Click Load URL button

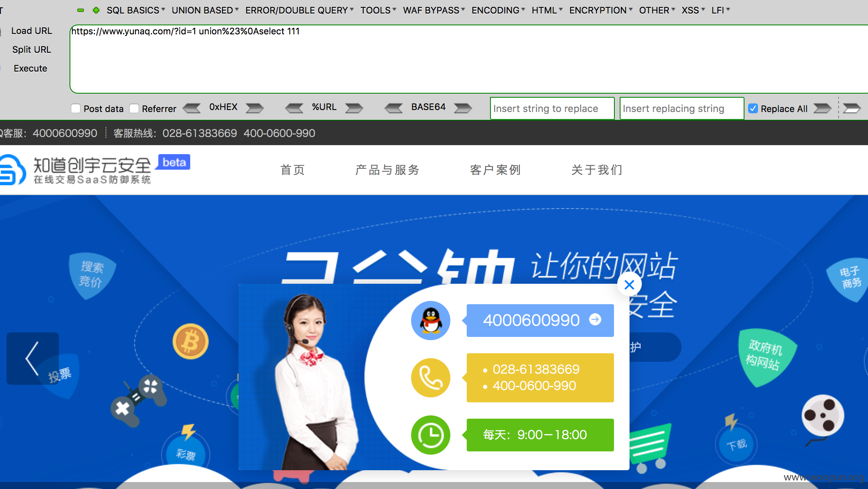pos(31,31)
